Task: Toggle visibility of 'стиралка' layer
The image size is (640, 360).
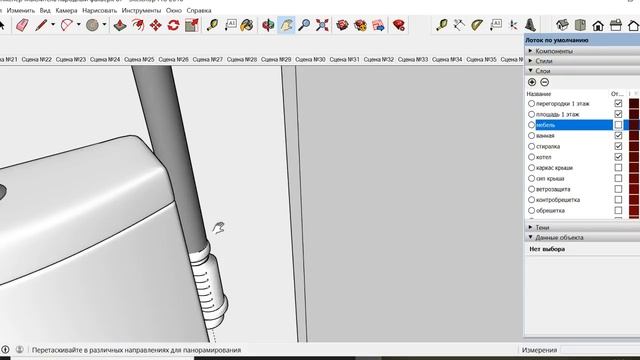Action: click(618, 146)
